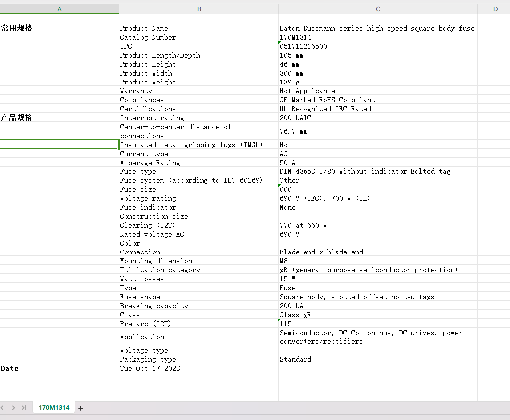The height and width of the screenshot is (420, 510).
Task: Select the '690 V (IEC), 700 V (UL)' cell
Action: [378, 198]
